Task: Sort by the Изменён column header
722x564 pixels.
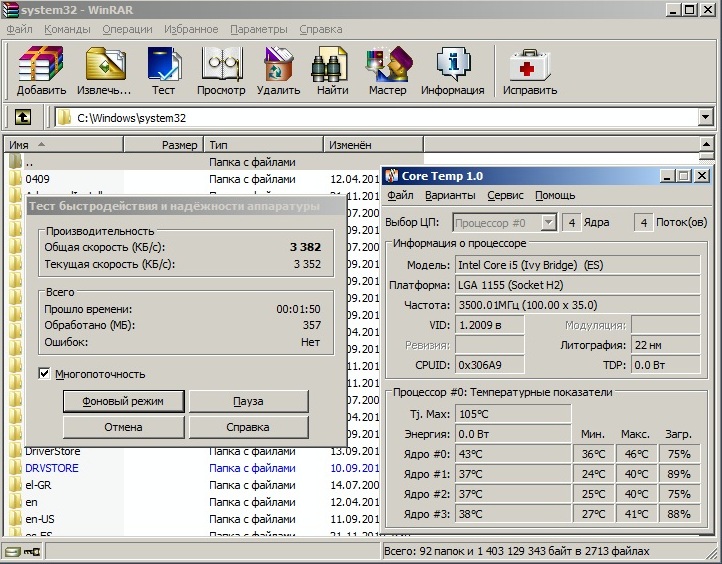Action: click(373, 145)
